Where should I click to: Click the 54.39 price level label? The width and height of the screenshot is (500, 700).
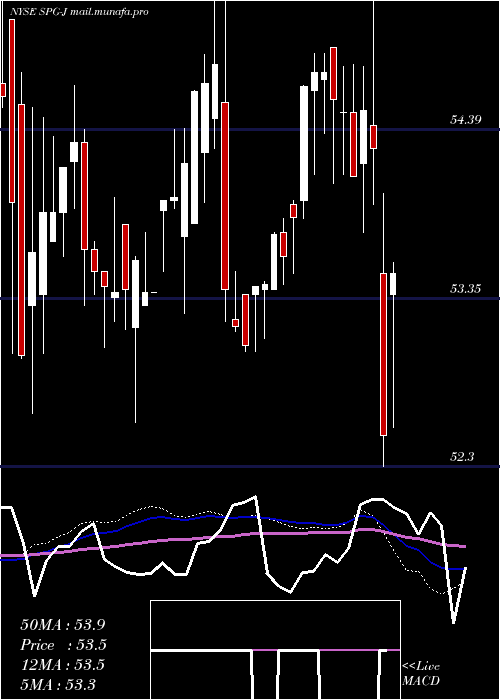(x=465, y=120)
